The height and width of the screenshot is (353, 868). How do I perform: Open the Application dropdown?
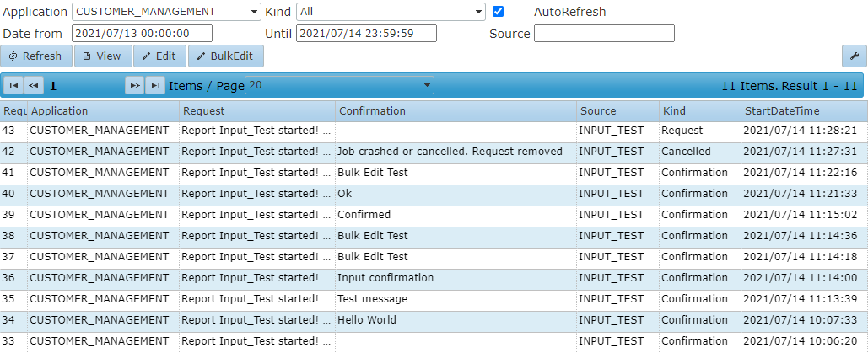[x=166, y=12]
